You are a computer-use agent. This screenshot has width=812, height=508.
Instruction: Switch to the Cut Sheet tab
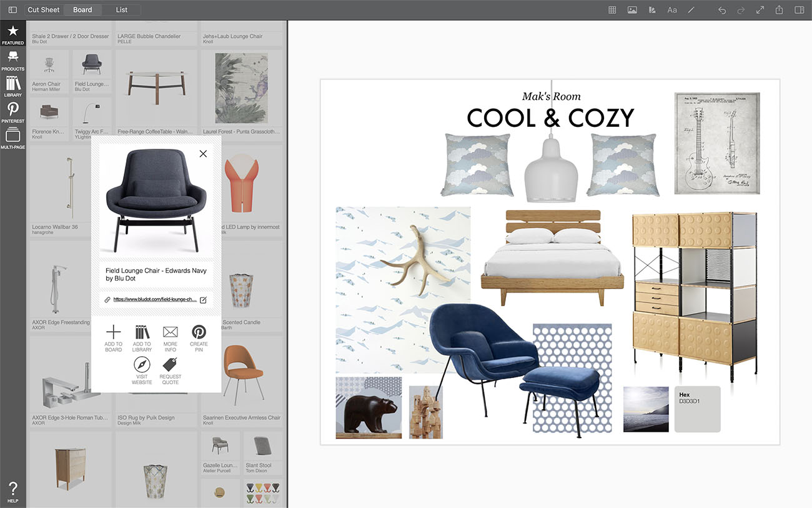click(44, 10)
